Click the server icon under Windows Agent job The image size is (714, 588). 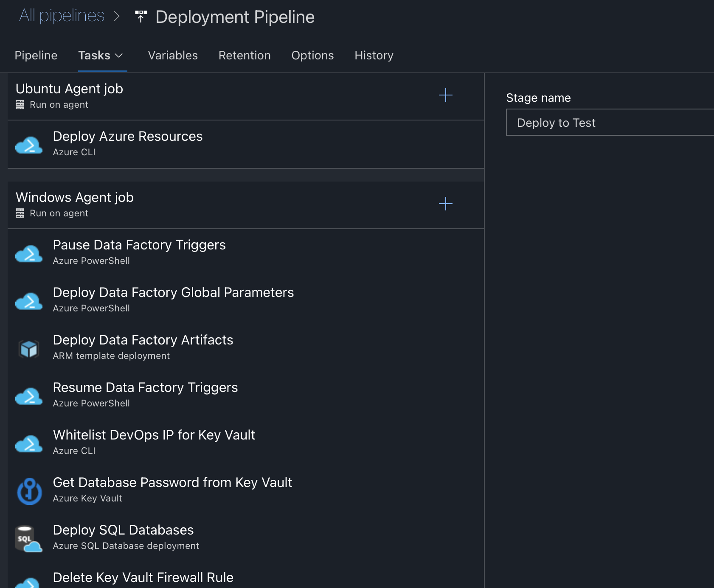pyautogui.click(x=20, y=213)
